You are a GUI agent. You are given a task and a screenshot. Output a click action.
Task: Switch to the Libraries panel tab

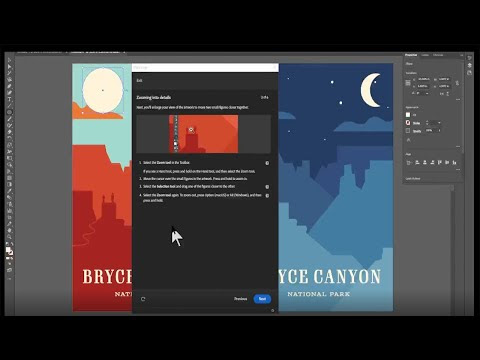[438, 55]
